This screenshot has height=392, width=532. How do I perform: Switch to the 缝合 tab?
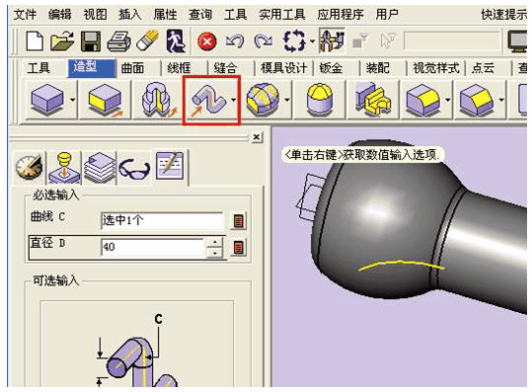click(225, 68)
